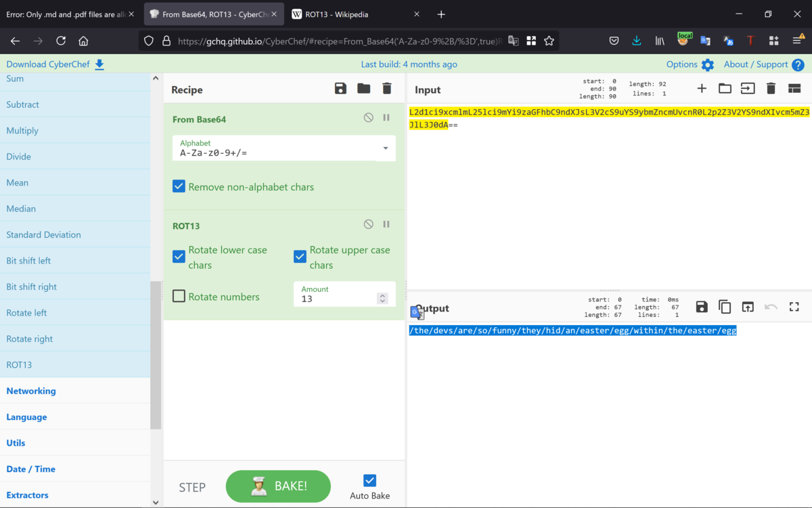Disable the From Base64 operation
The height and width of the screenshot is (508, 812).
368,117
